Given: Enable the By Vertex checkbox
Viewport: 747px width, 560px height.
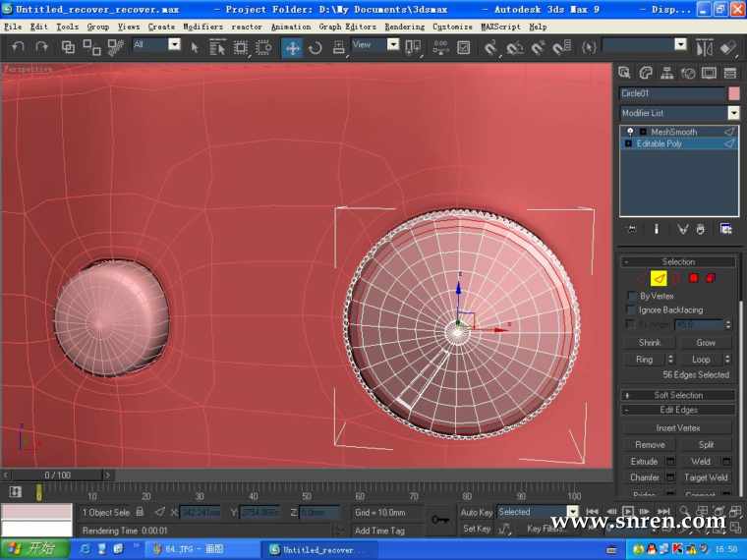Looking at the screenshot, I should pyautogui.click(x=631, y=296).
